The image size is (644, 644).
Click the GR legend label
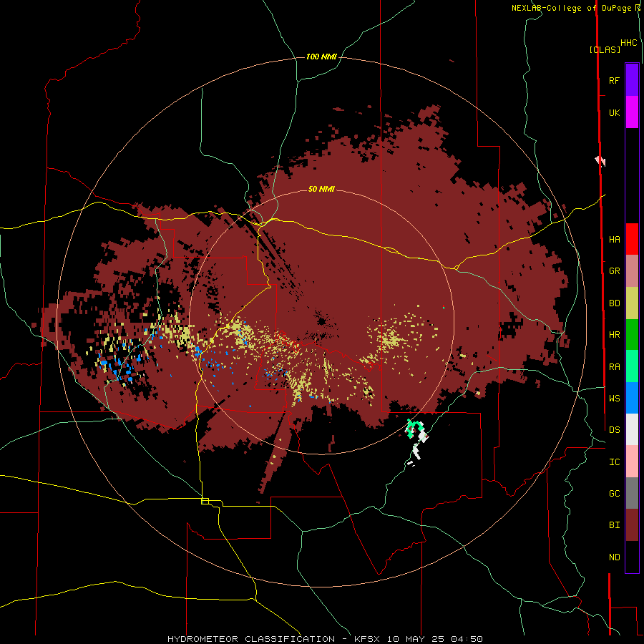pyautogui.click(x=614, y=271)
